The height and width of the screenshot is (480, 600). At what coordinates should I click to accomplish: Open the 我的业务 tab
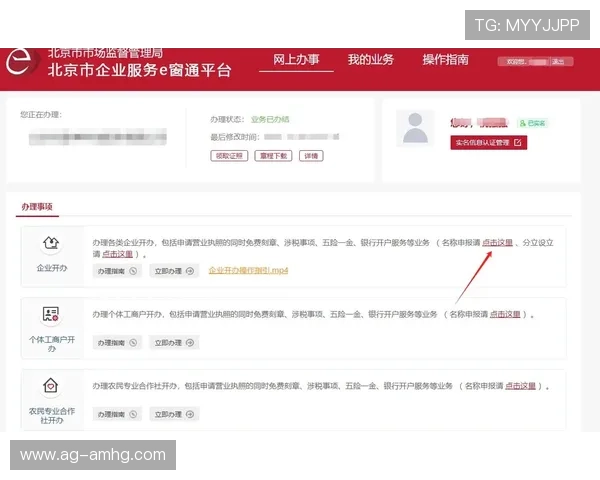pyautogui.click(x=370, y=60)
